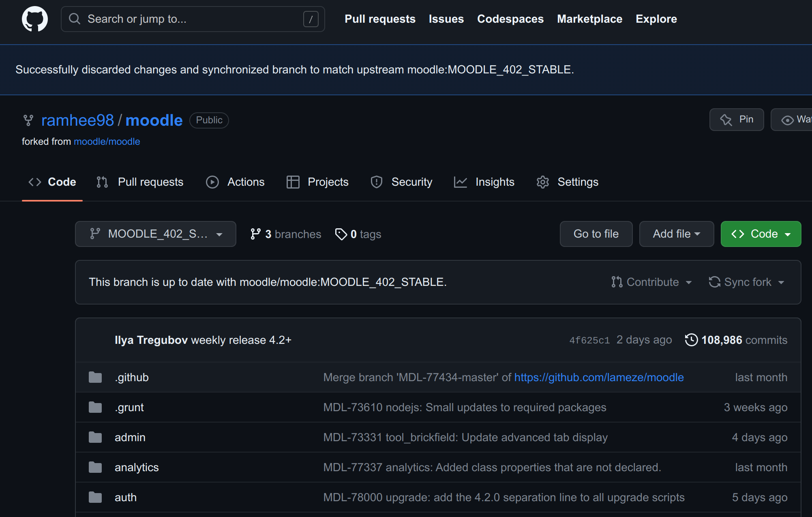Expand the Add file dropdown
This screenshot has width=812, height=517.
pos(676,234)
